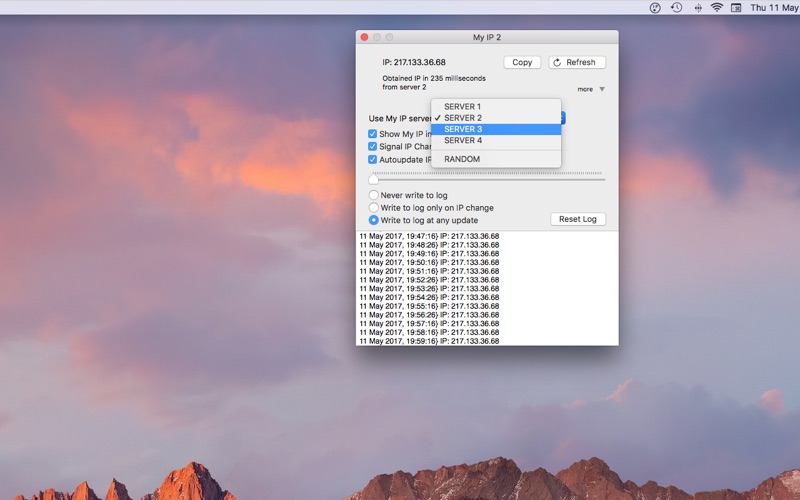The width and height of the screenshot is (800, 500).
Task: Click the face icon in menu bar
Action: (x=655, y=8)
